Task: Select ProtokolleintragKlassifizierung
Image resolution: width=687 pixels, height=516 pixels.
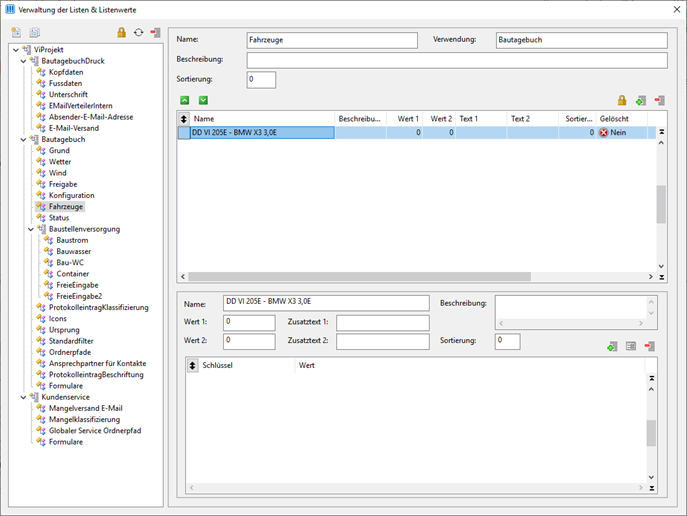Action: point(99,307)
